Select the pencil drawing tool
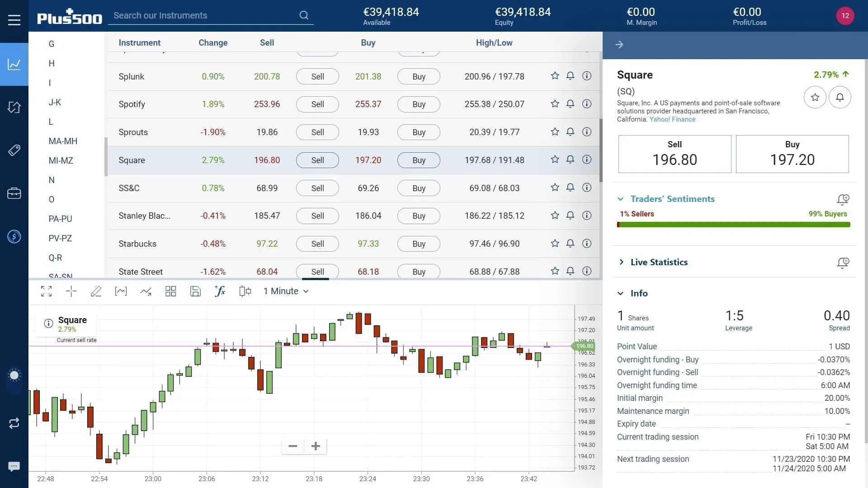The width and height of the screenshot is (868, 488). pos(96,291)
